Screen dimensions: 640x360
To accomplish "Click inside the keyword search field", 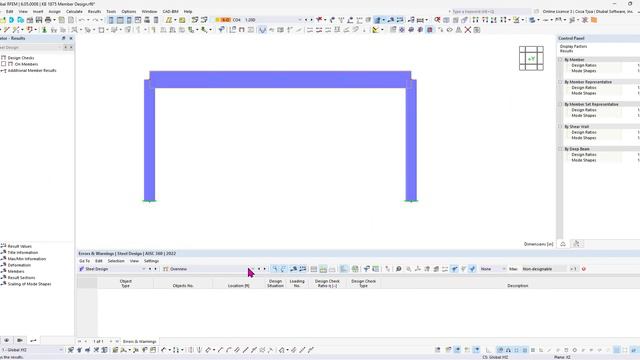I will click(x=491, y=11).
